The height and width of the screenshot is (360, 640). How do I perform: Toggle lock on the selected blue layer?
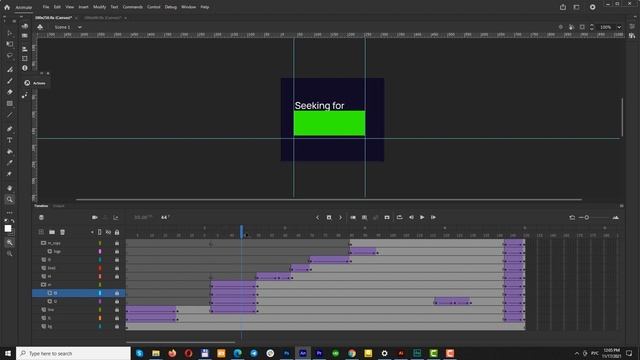(x=117, y=293)
